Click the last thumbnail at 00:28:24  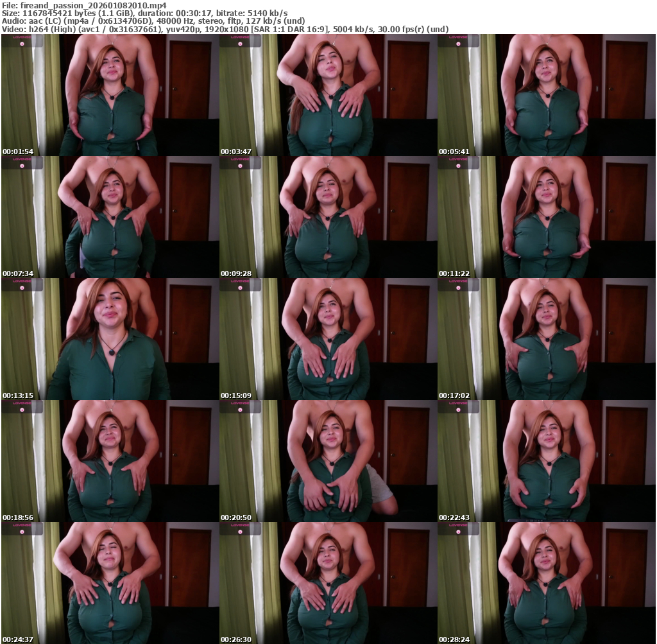pyautogui.click(x=546, y=583)
